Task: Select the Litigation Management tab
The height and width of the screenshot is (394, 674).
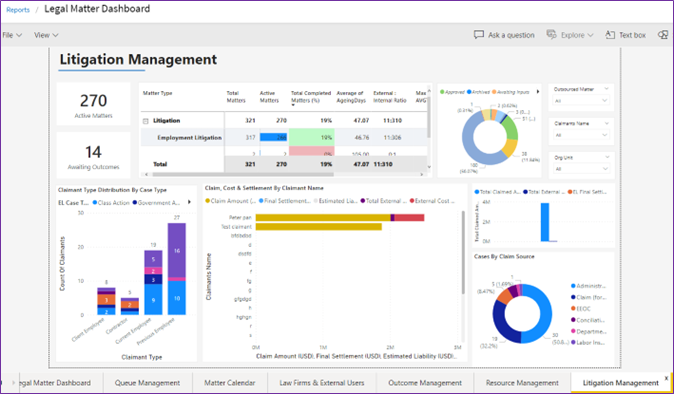Action: (x=620, y=383)
